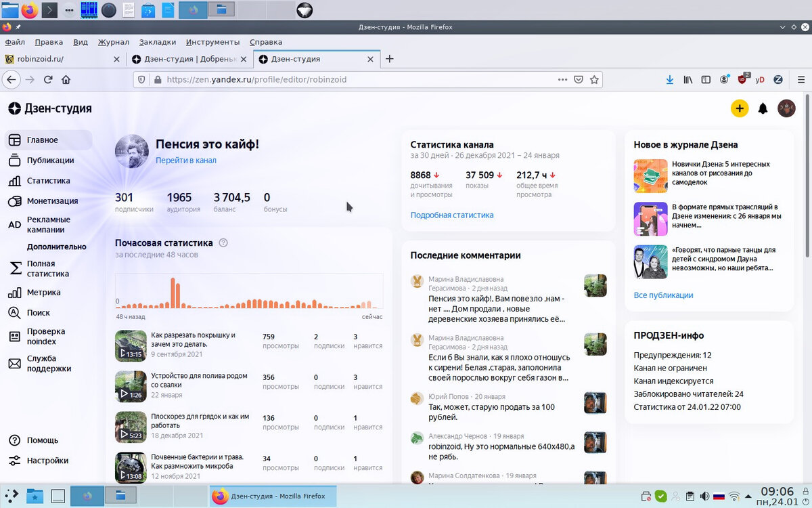Reload the page in Firefox
Image resolution: width=812 pixels, height=508 pixels.
click(48, 79)
